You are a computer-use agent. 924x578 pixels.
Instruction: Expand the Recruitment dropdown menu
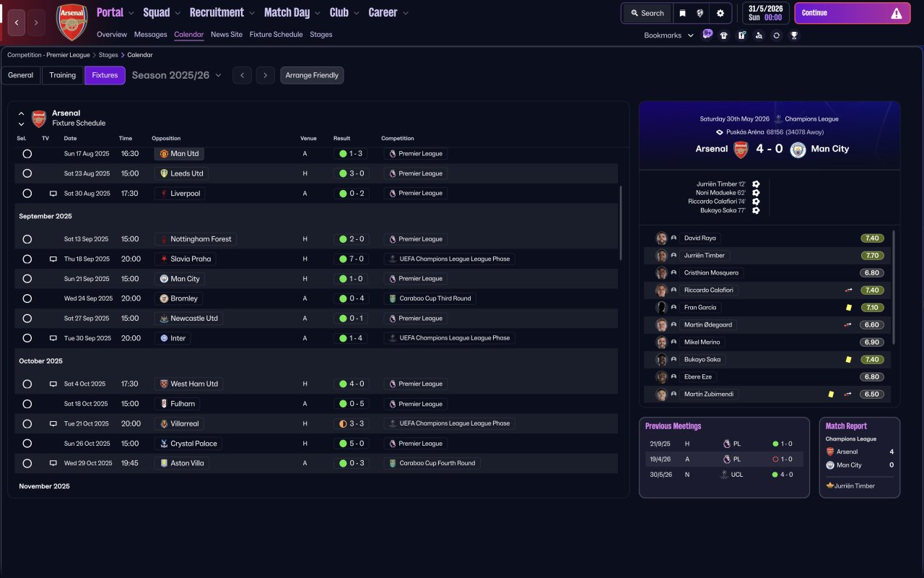tap(222, 13)
